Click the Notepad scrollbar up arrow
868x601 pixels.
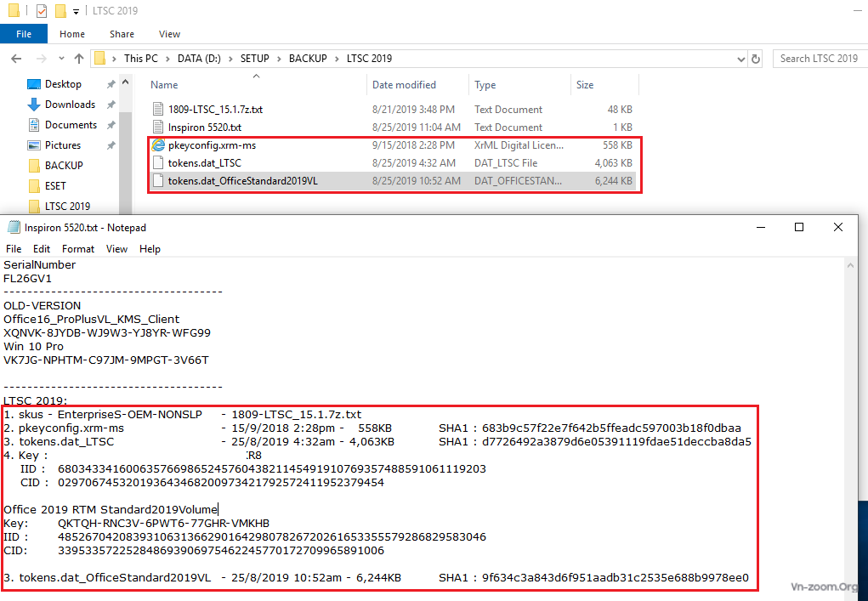[850, 266]
